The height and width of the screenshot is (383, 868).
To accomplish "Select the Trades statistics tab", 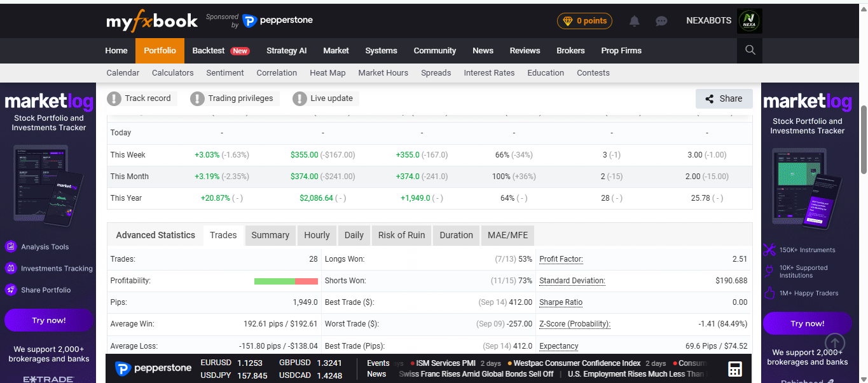I will [223, 235].
